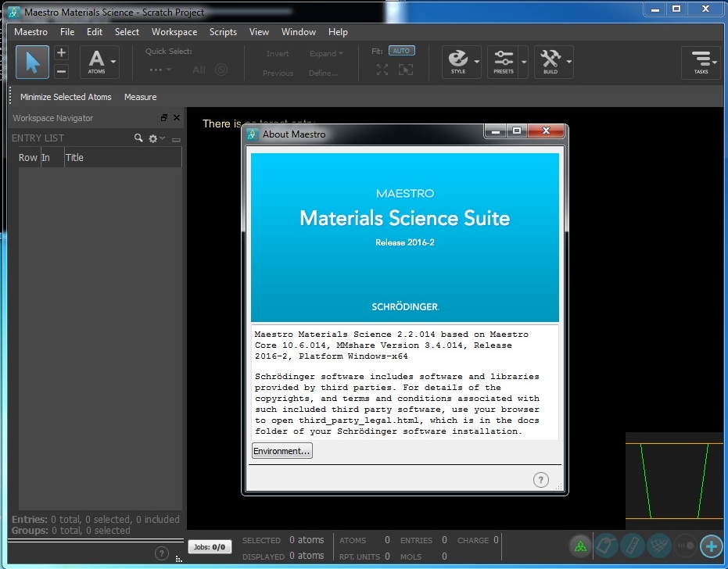Screen dimensions: 728x569
Task: Click the minus remove-from-selection button
Action: [x=61, y=71]
